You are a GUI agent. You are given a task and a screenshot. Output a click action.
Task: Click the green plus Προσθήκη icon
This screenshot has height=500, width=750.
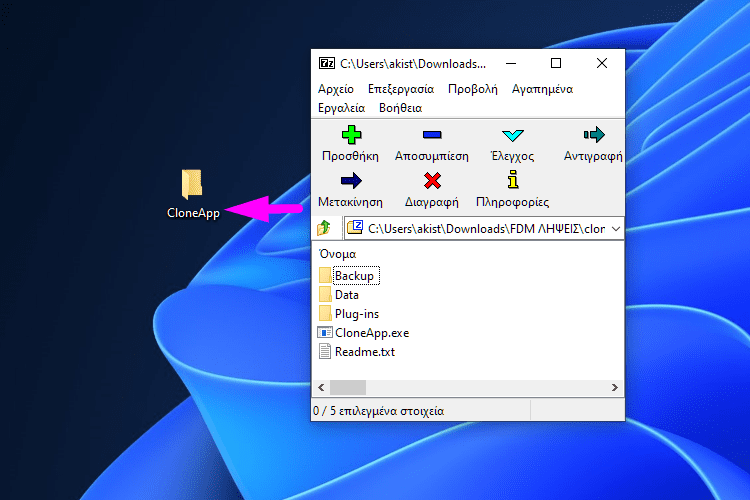click(x=350, y=135)
